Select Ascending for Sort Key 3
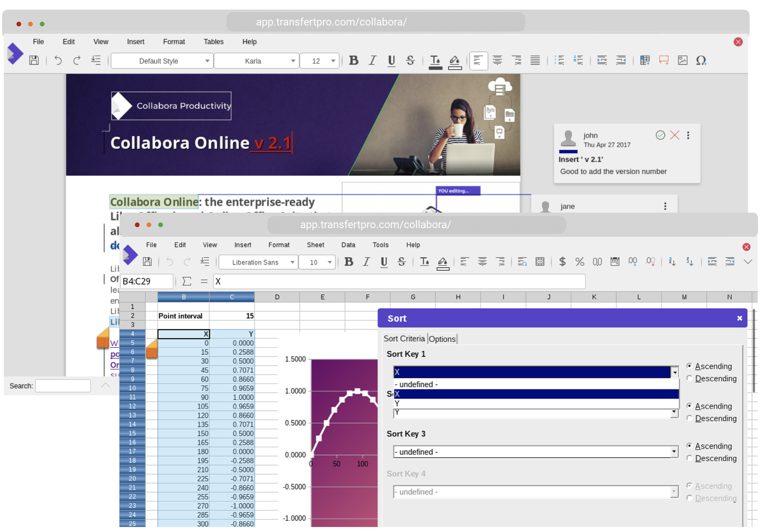 [689, 446]
